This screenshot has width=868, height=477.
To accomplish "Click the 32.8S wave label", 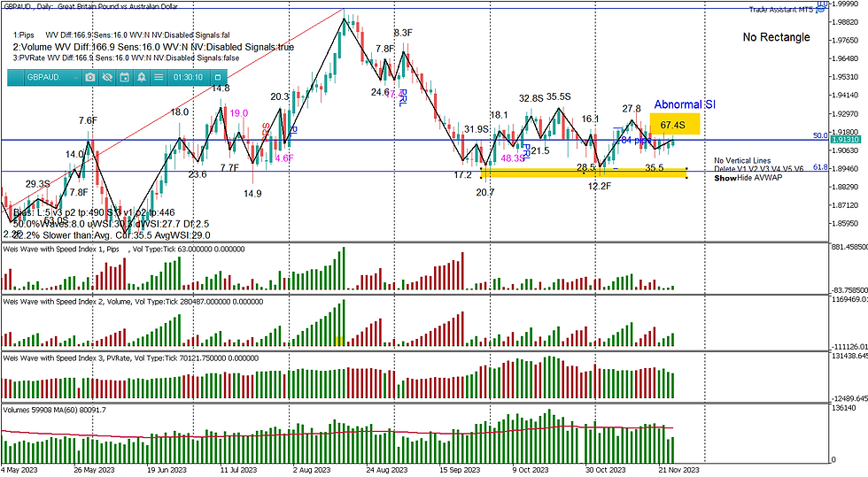I will (x=531, y=98).
